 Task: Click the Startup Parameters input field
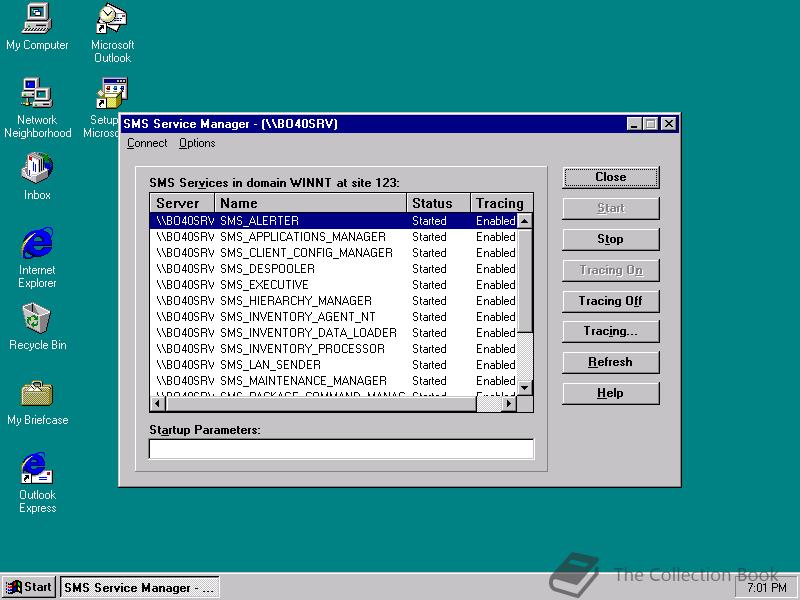pyautogui.click(x=341, y=449)
